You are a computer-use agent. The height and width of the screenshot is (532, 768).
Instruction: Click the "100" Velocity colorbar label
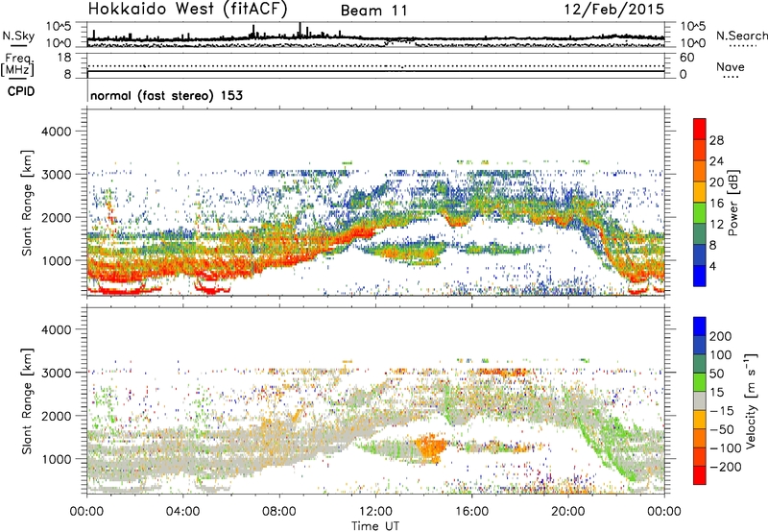tap(721, 354)
